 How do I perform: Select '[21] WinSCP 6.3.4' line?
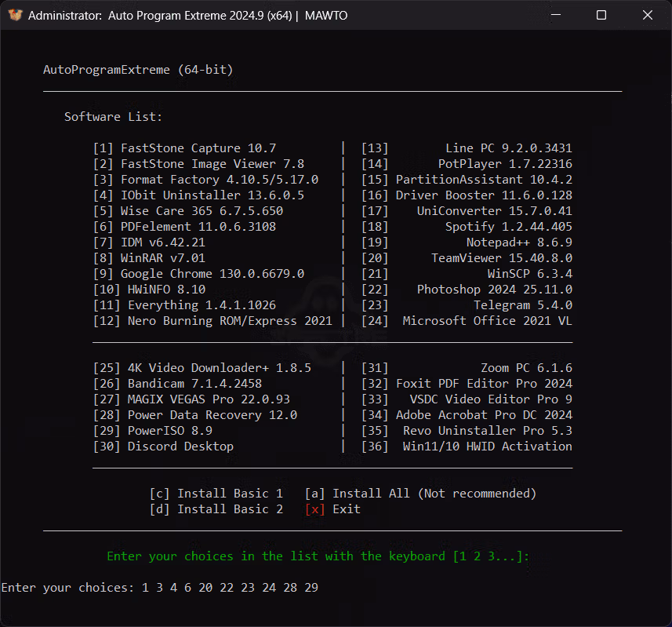pyautogui.click(x=467, y=274)
